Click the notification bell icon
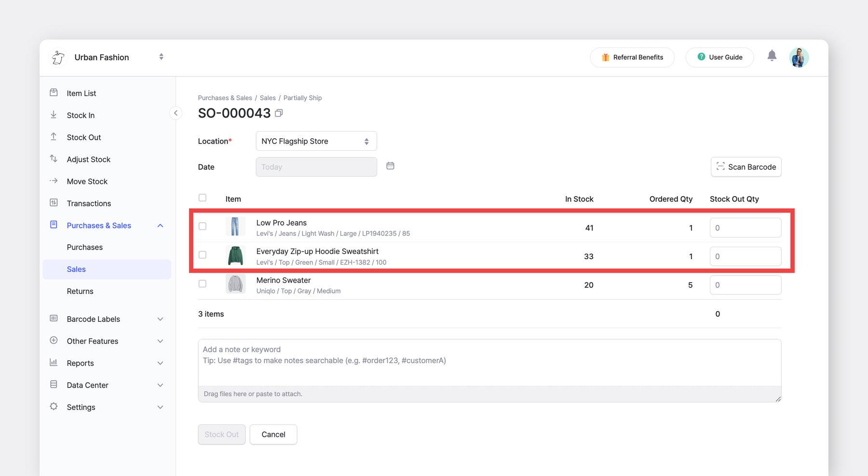Image resolution: width=868 pixels, height=476 pixels. [x=772, y=56]
